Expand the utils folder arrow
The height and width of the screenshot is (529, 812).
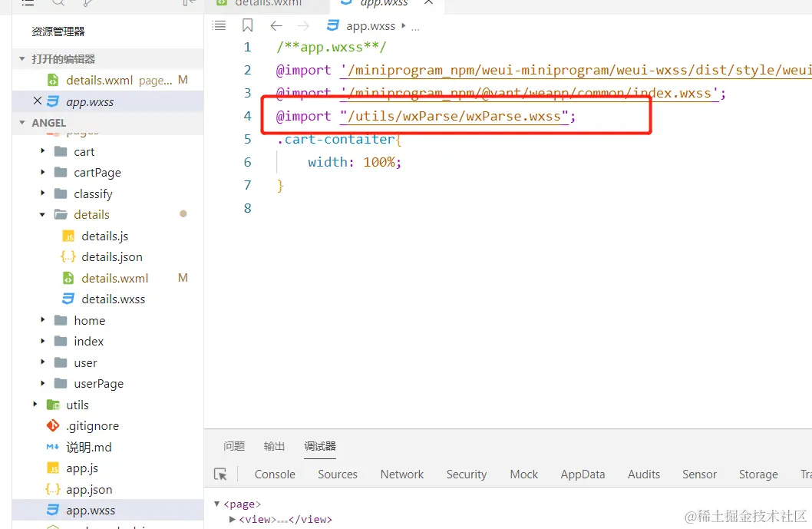(x=35, y=404)
